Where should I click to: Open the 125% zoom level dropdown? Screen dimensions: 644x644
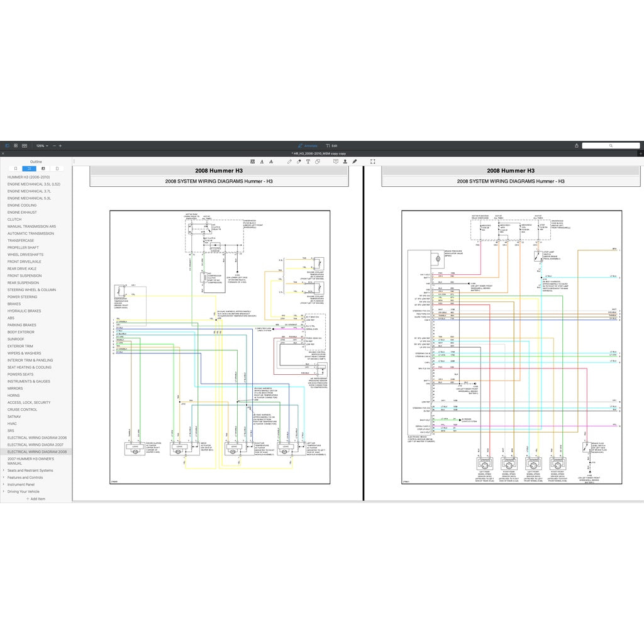tap(41, 145)
